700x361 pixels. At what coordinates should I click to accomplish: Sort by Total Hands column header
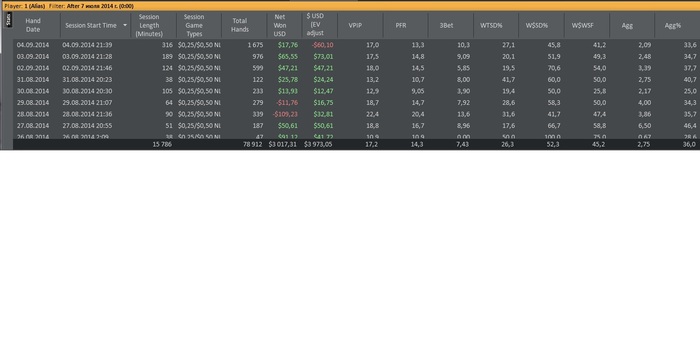(x=240, y=25)
